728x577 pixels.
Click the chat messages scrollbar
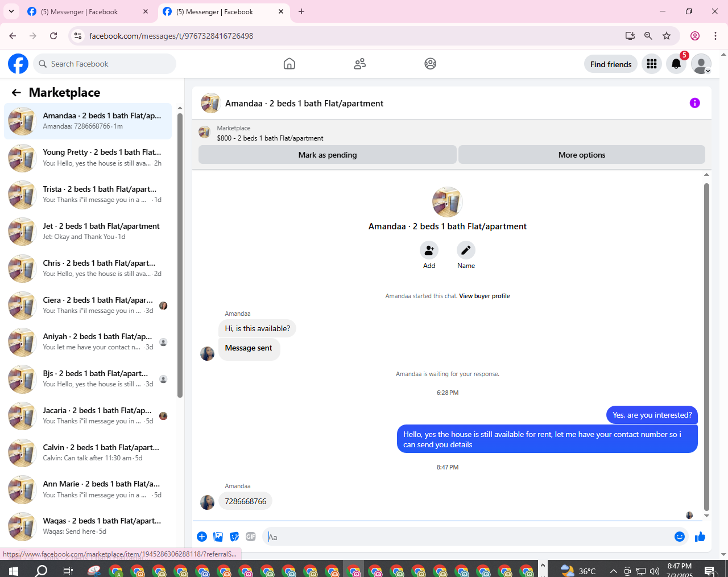tap(706, 347)
